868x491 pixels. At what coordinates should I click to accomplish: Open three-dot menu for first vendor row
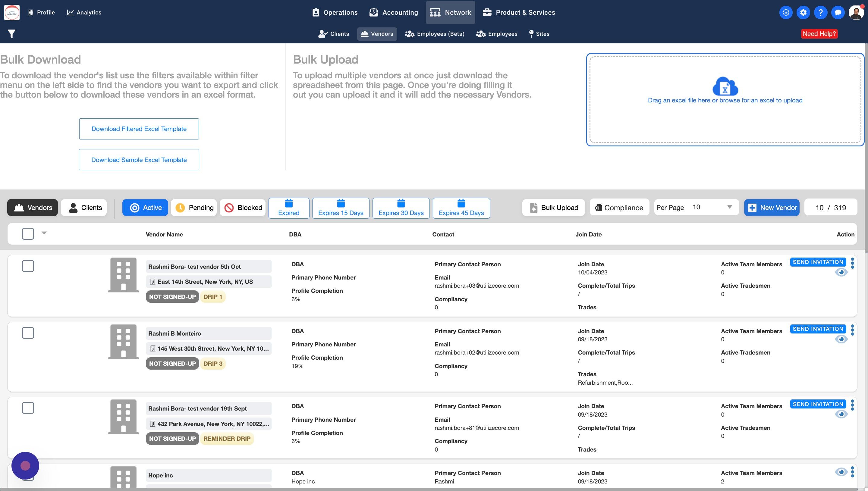(x=853, y=263)
